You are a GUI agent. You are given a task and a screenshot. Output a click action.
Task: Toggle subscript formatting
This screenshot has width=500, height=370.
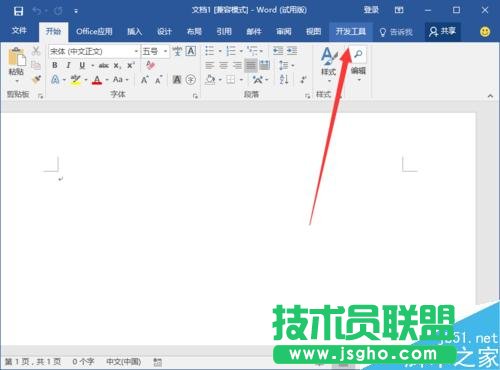point(117,66)
